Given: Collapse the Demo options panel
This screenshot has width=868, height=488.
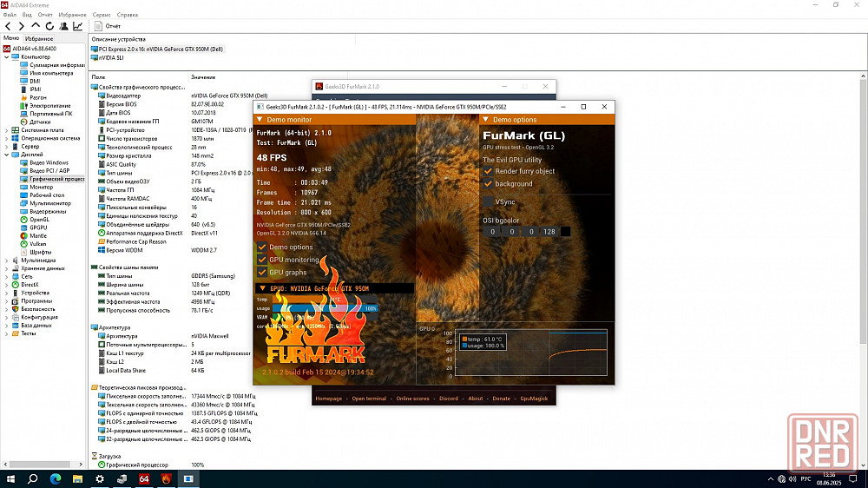Looking at the screenshot, I should point(485,120).
